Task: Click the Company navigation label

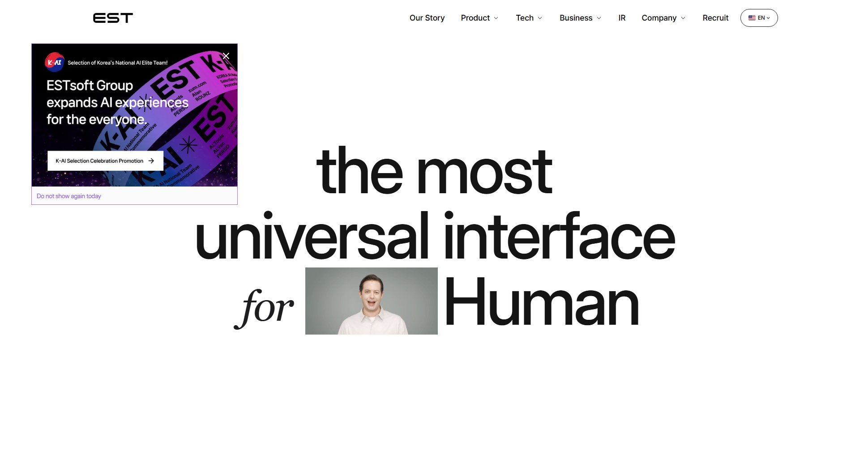Action: click(658, 18)
